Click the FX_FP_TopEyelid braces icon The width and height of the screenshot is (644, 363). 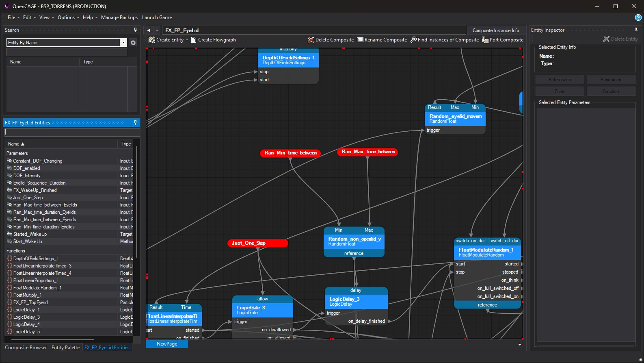pyautogui.click(x=9, y=302)
